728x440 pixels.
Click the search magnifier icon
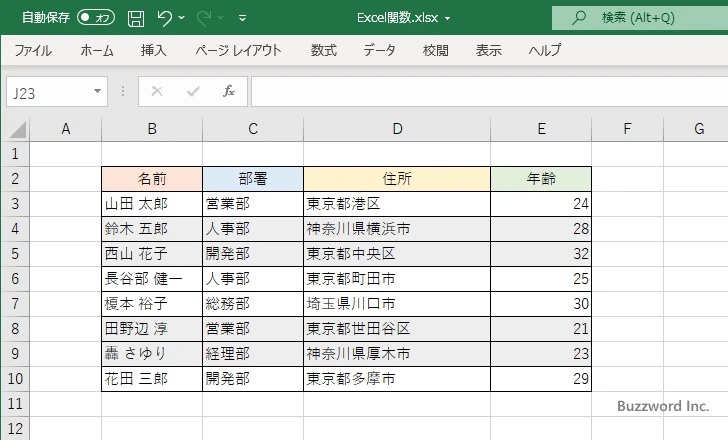pyautogui.click(x=578, y=18)
